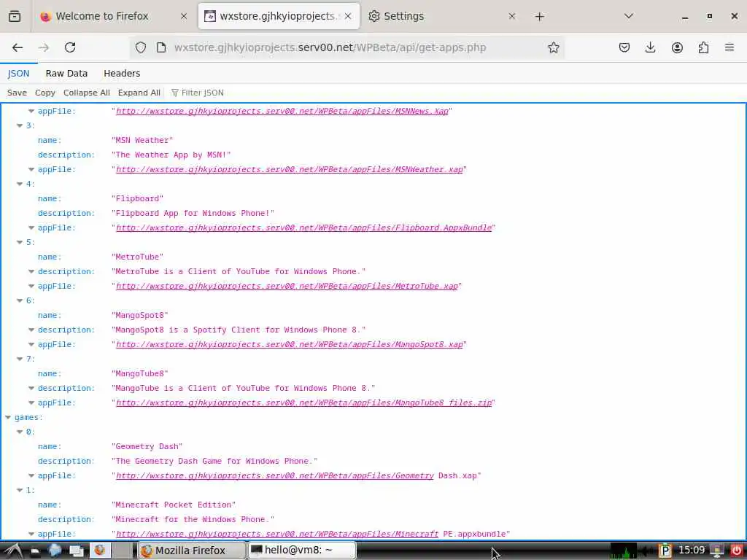
Task: Collapse games node 0
Action: (x=20, y=432)
